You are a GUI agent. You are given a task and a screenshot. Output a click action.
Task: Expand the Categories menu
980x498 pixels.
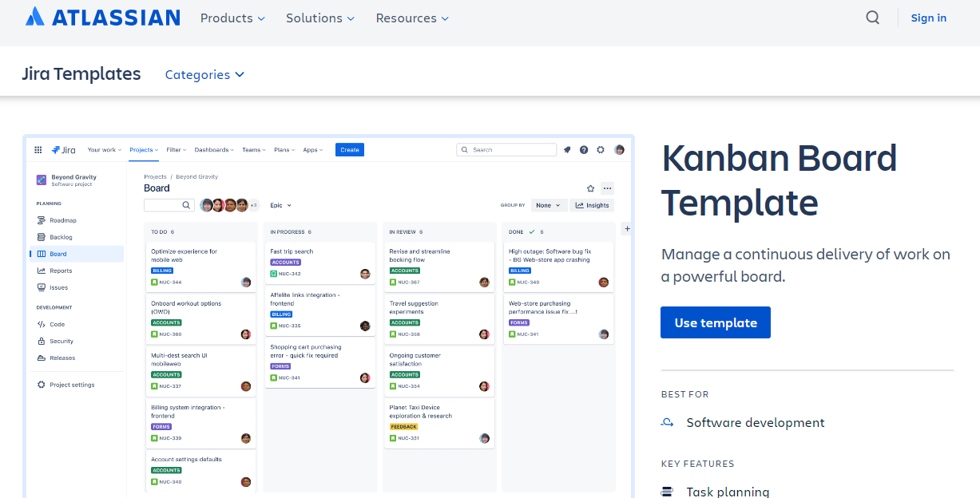click(204, 74)
